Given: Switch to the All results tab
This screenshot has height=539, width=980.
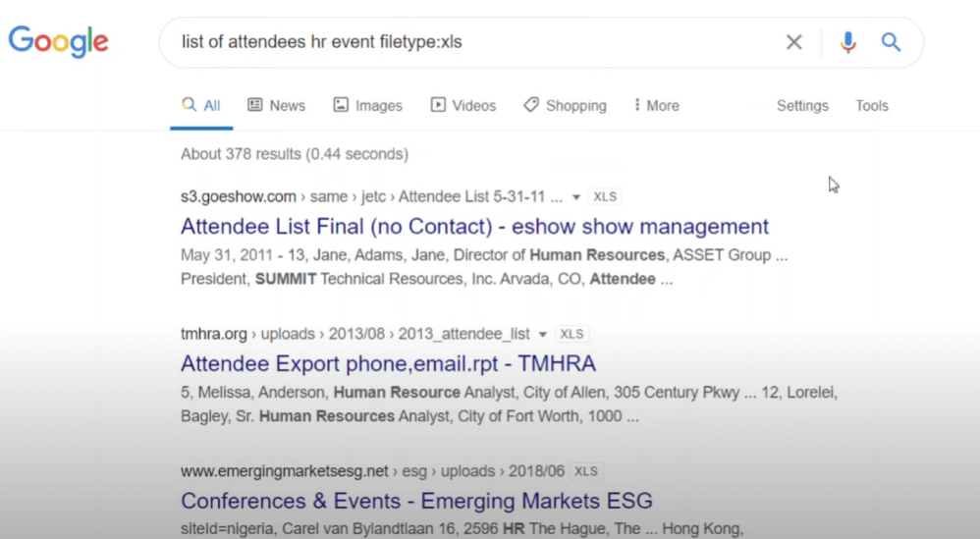Looking at the screenshot, I should [x=201, y=105].
